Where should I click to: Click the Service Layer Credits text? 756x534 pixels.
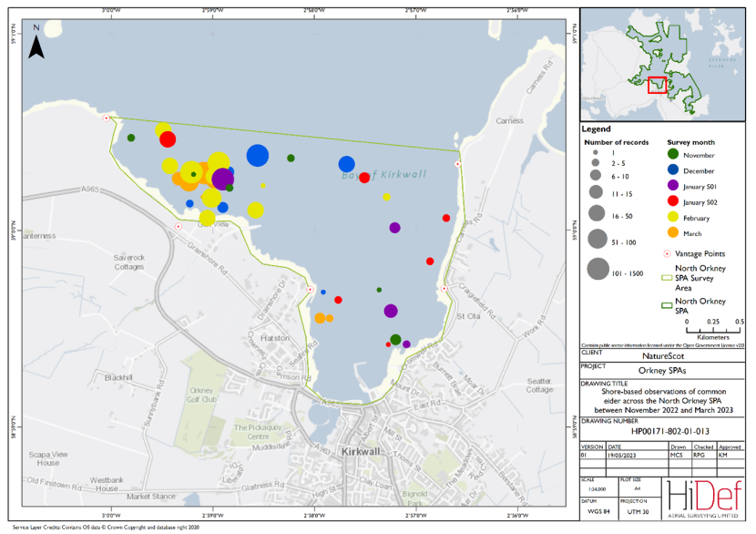pos(106,528)
